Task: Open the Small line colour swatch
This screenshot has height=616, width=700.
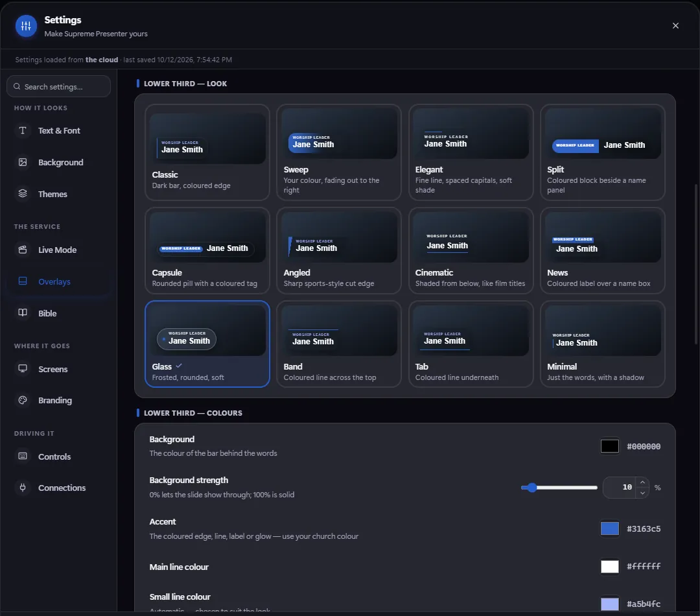Action: click(x=609, y=604)
